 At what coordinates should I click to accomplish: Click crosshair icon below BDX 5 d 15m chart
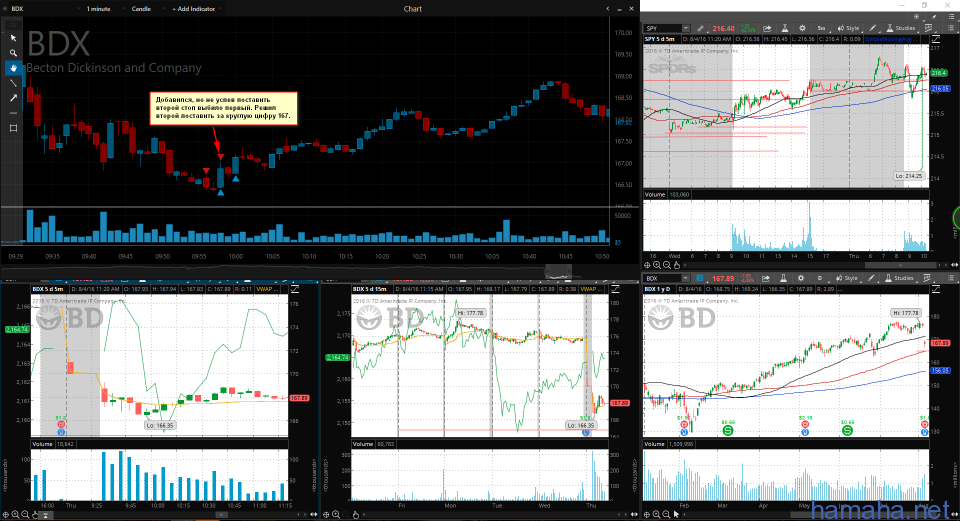pos(326,515)
